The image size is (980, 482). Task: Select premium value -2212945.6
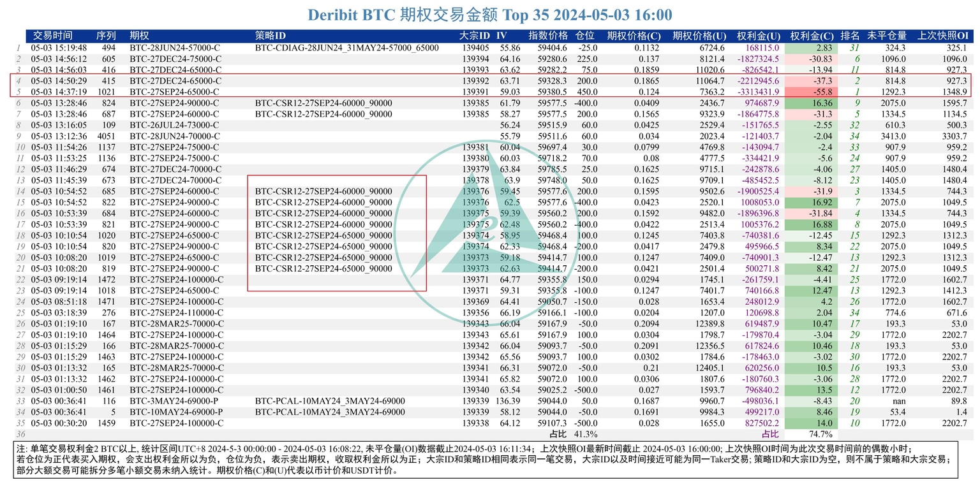(757, 81)
